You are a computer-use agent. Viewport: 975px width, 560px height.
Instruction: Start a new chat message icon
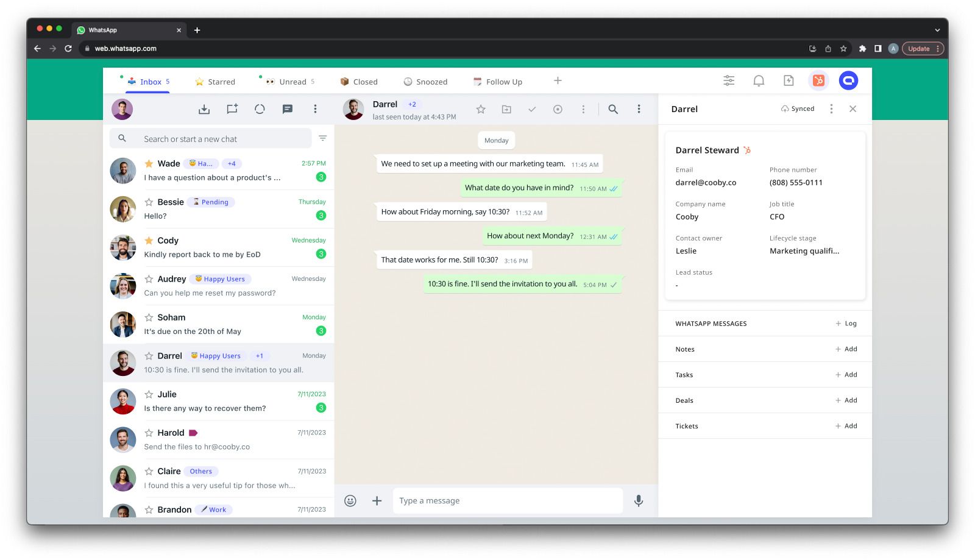(x=288, y=109)
